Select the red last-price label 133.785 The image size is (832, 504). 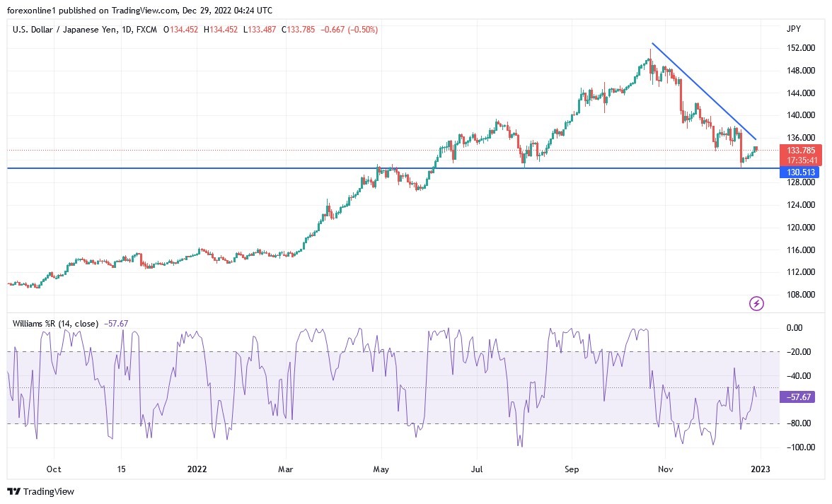pyautogui.click(x=802, y=151)
